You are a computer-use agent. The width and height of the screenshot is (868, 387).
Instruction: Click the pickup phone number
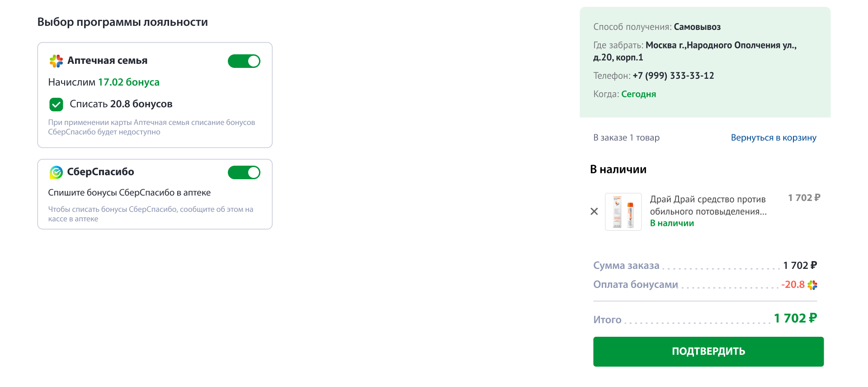pyautogui.click(x=673, y=76)
